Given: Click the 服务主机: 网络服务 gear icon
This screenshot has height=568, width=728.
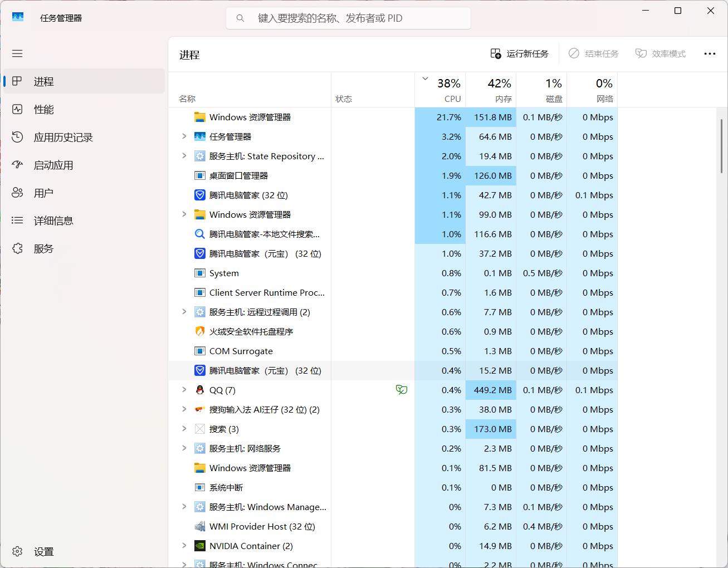Looking at the screenshot, I should click(200, 448).
